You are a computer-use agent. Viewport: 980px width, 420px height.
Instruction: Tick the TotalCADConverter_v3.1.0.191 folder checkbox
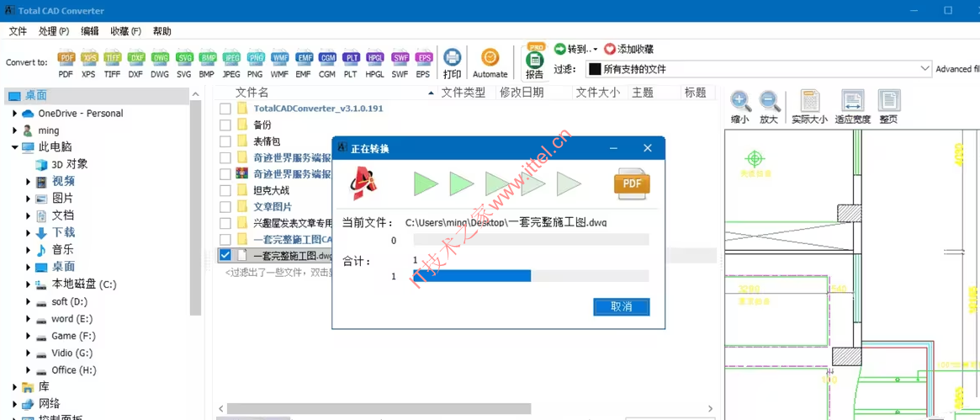(x=225, y=109)
